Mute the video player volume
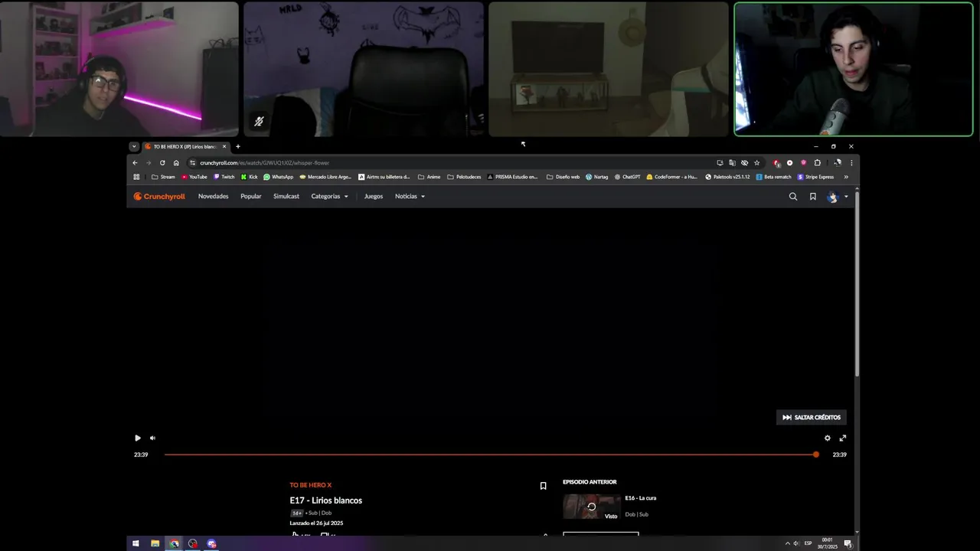This screenshot has height=551, width=980. click(x=152, y=438)
